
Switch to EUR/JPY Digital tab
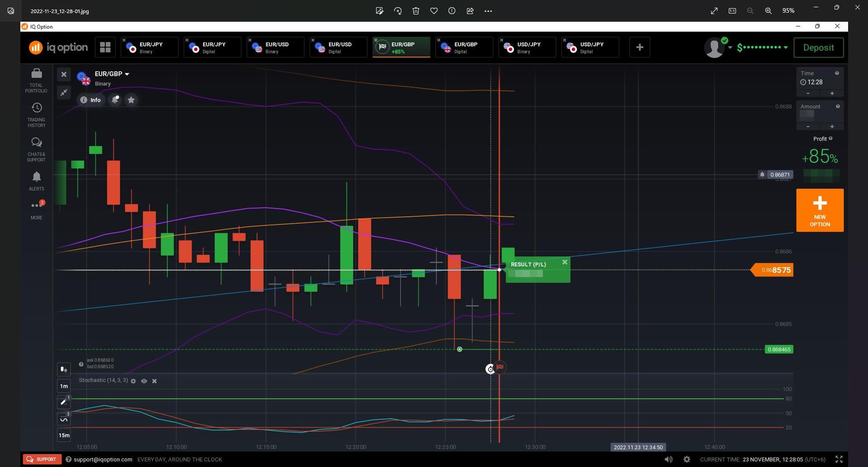click(x=212, y=48)
